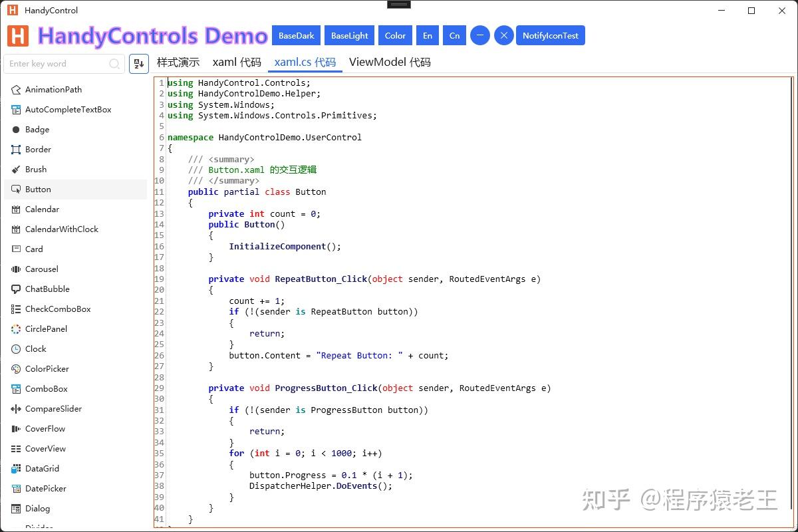
Task: Apply the Color accent option
Action: 395,35
